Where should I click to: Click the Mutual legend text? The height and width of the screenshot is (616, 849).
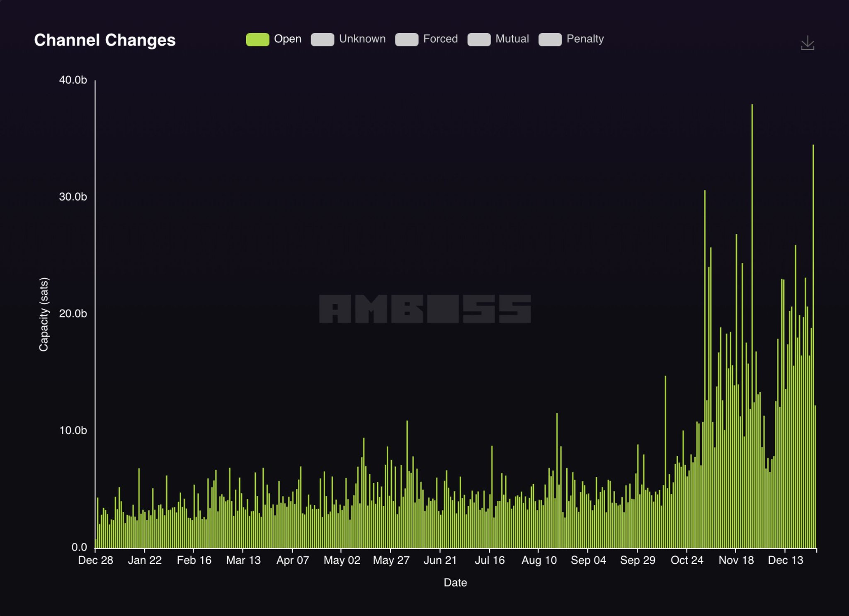click(x=512, y=39)
